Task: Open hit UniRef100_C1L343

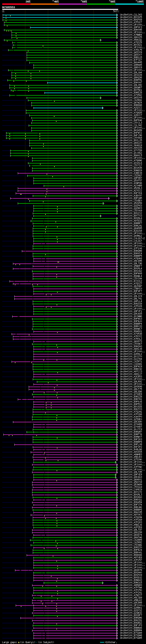Action: [131, 15]
